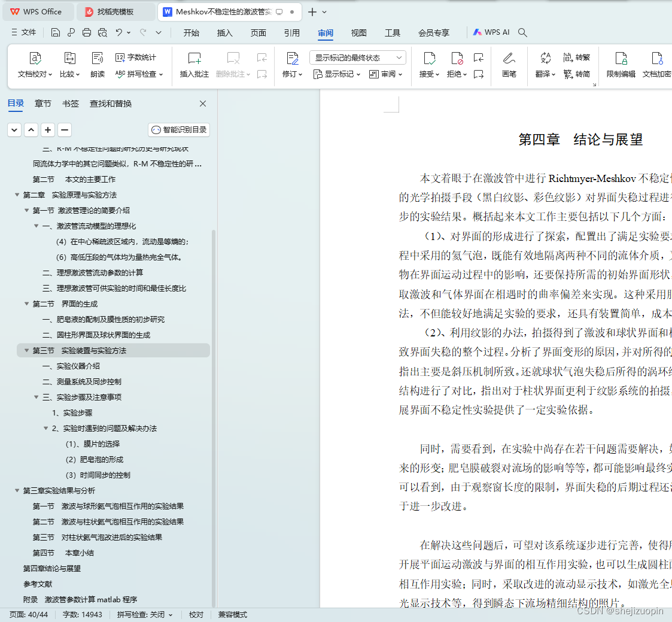Click the 智能识别目录 button
Screen dimensions: 672x622
(x=179, y=130)
